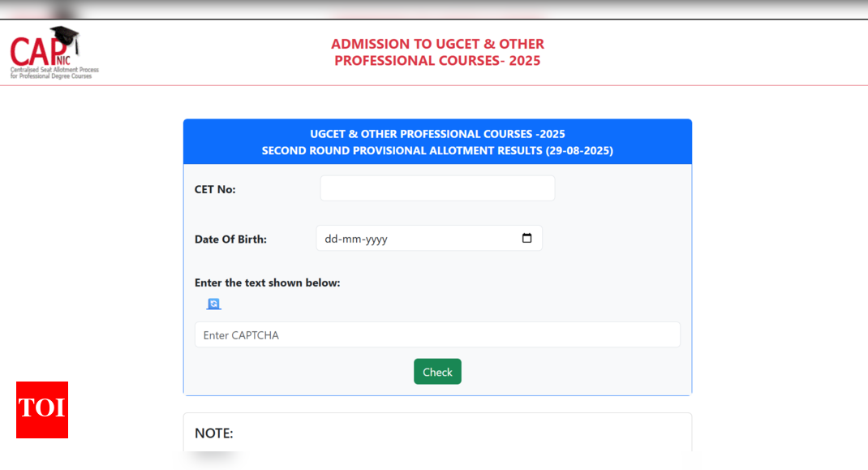Focus the Enter CAPTCHA text box

[x=437, y=334]
